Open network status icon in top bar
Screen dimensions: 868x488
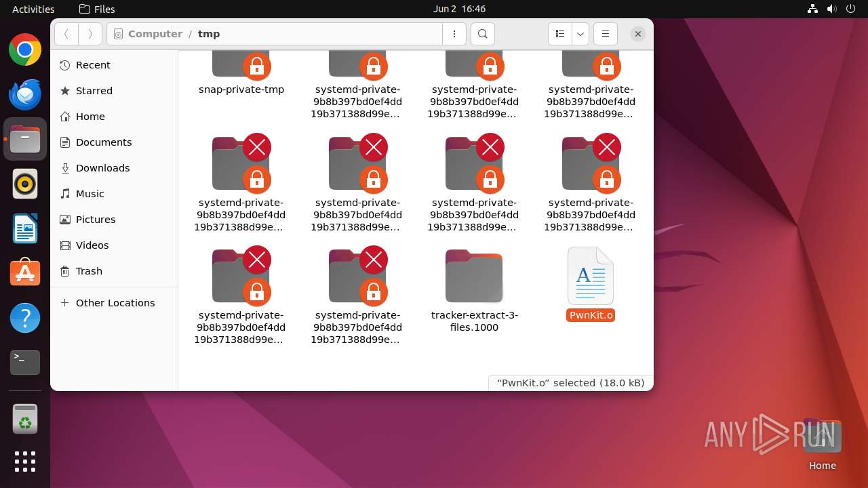pyautogui.click(x=812, y=9)
